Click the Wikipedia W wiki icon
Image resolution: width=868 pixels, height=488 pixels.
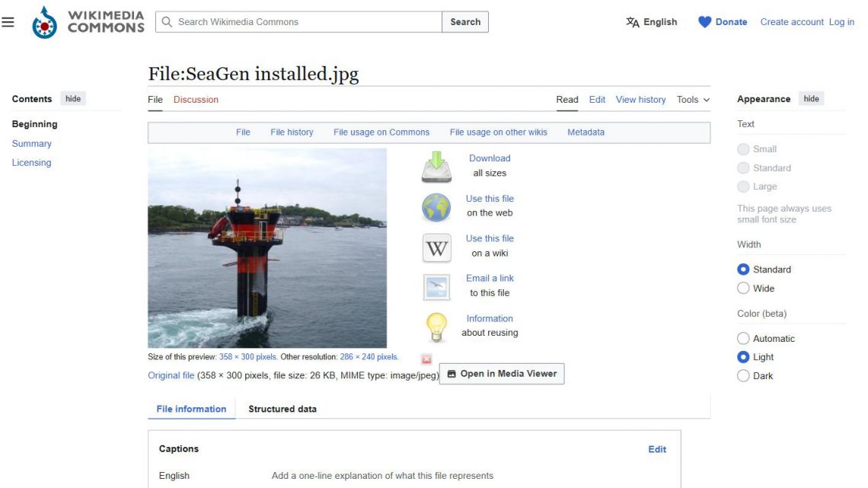(437, 248)
